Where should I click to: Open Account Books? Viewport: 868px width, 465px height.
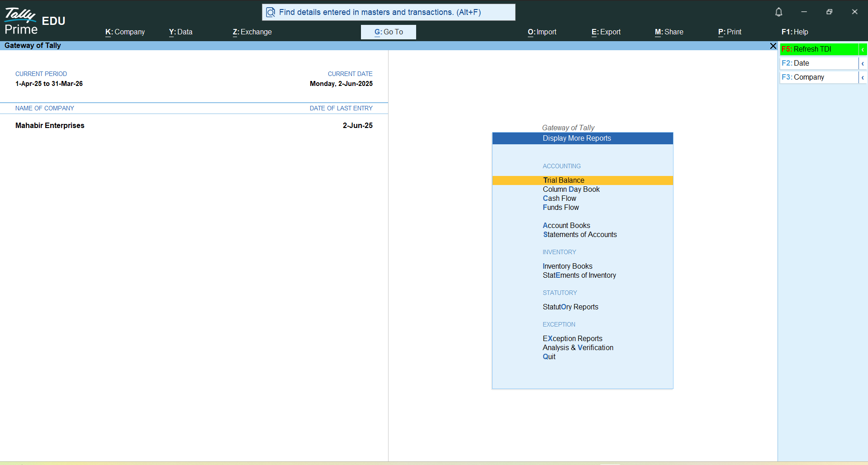pos(566,226)
